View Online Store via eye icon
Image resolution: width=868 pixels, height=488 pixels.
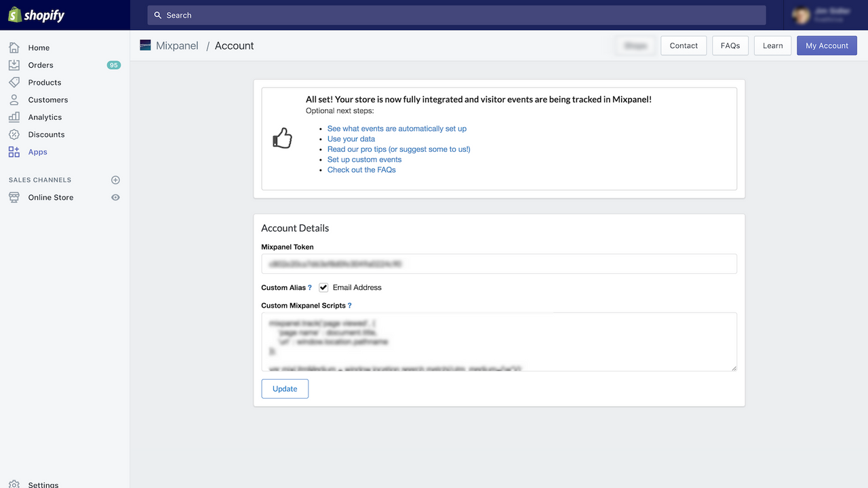(x=115, y=197)
